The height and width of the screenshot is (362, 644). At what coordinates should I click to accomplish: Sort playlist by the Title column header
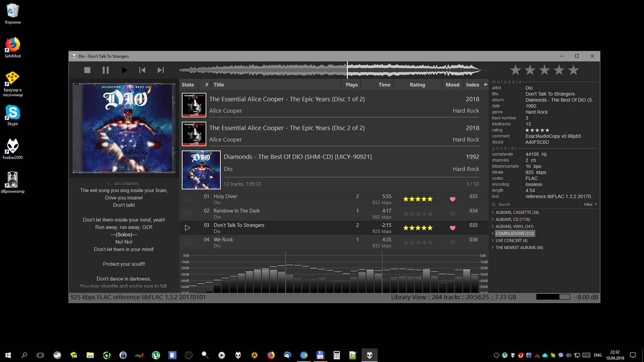click(x=219, y=85)
